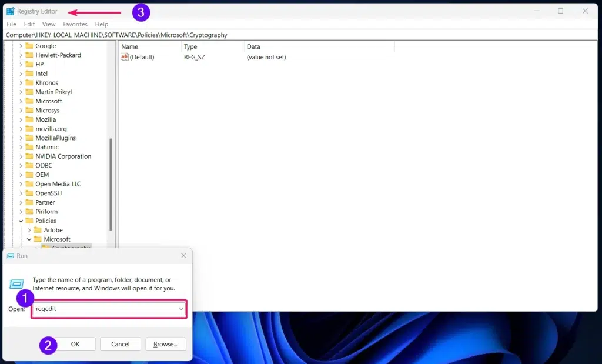Select the Open Media LLC key

(x=58, y=184)
